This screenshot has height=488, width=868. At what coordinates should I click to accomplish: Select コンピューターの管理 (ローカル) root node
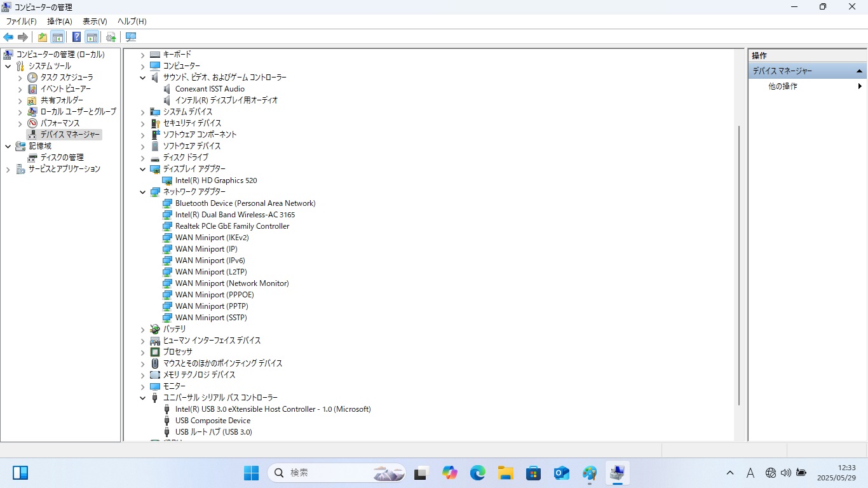tap(60, 55)
